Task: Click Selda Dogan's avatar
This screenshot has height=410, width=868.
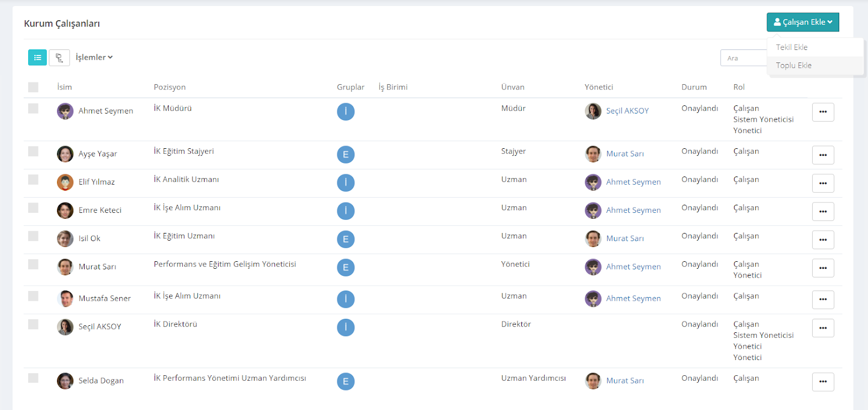Action: (65, 381)
